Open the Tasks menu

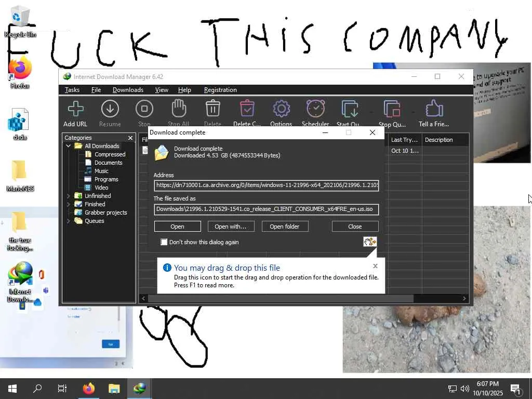[72, 90]
